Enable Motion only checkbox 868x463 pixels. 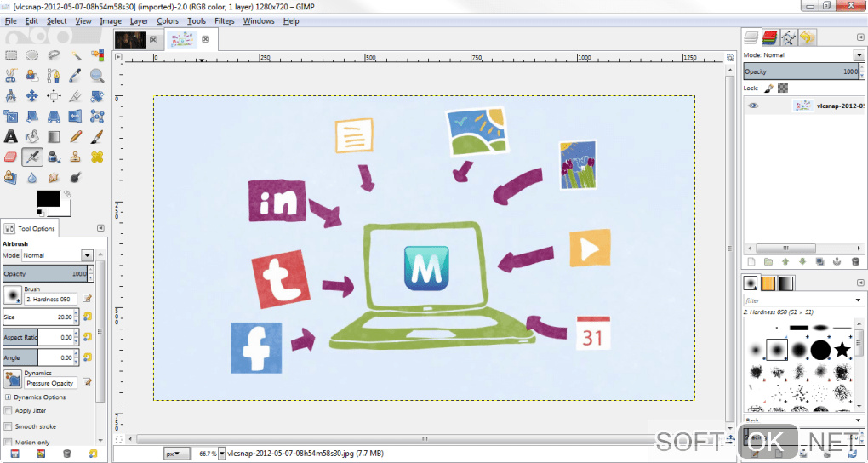(x=8, y=442)
